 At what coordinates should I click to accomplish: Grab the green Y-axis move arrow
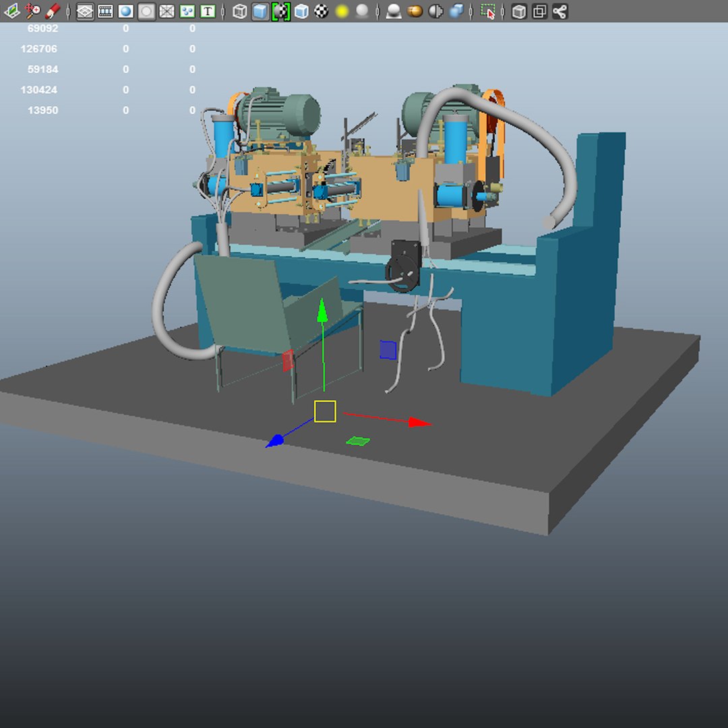coord(322,311)
